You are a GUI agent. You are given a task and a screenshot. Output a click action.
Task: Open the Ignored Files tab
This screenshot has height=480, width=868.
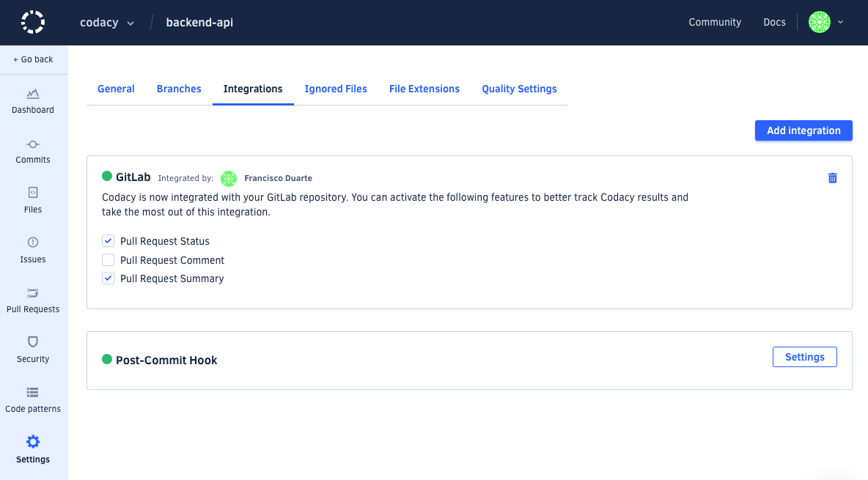click(x=336, y=89)
